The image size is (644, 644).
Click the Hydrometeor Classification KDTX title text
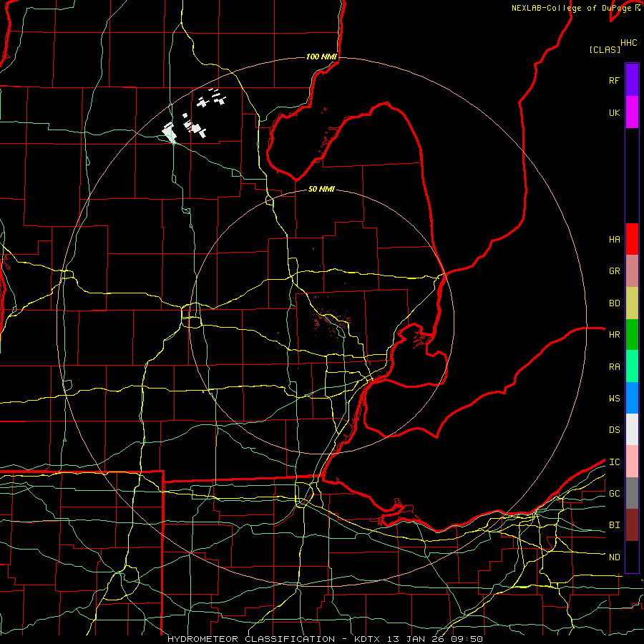[x=325, y=639]
